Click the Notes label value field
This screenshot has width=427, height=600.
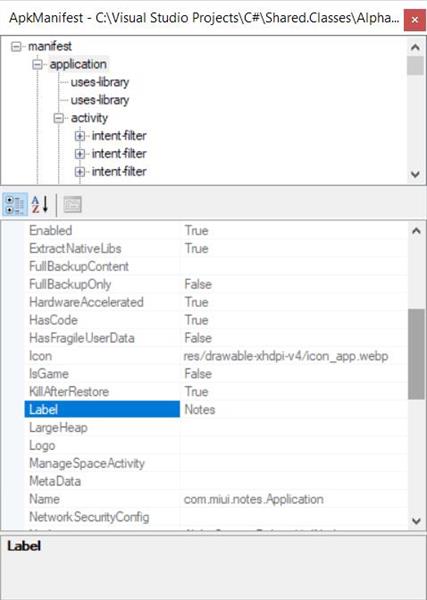(x=294, y=409)
